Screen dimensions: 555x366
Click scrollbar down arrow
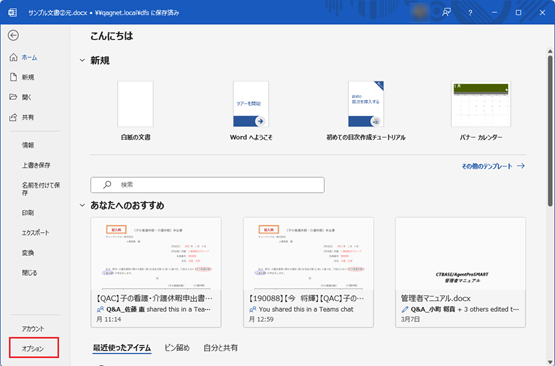pos(550,362)
